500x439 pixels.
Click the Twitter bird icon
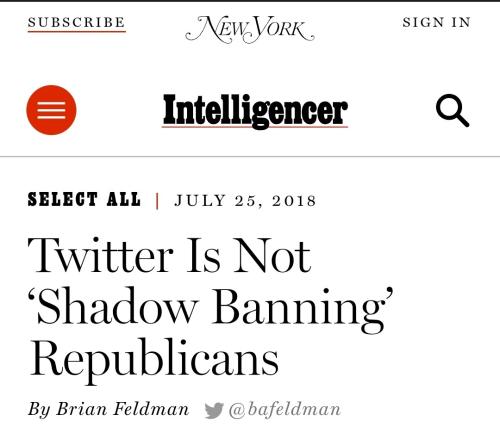click(x=214, y=410)
